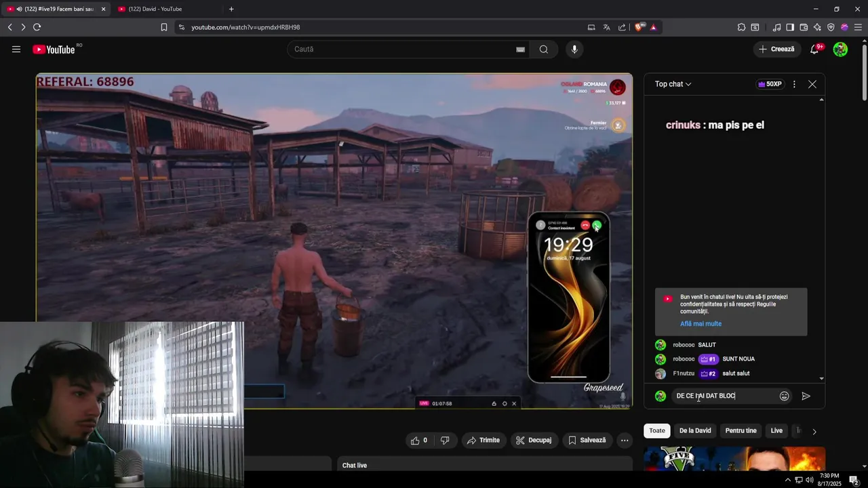Open the notifications bell
The image size is (868, 488).
pyautogui.click(x=814, y=49)
